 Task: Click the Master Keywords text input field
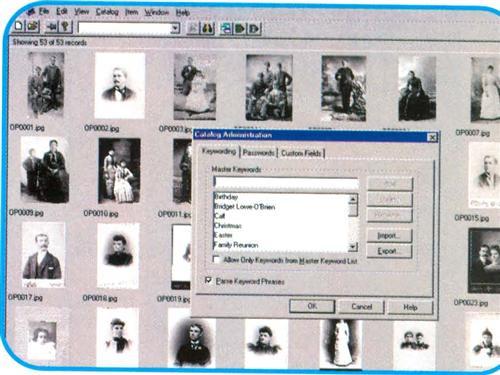286,182
